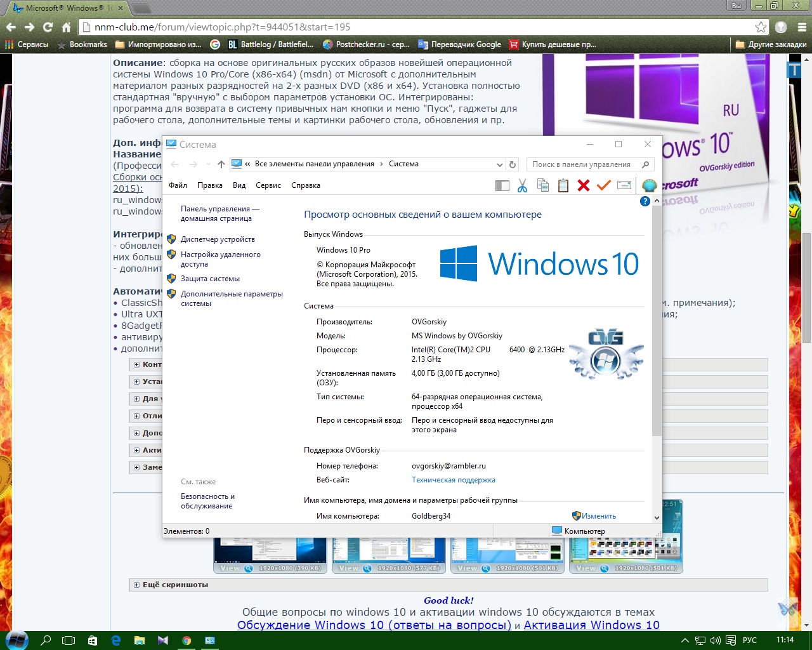Click the 'Все элементы панели управления' breadcrumb
Image resolution: width=812 pixels, height=650 pixels.
click(315, 164)
